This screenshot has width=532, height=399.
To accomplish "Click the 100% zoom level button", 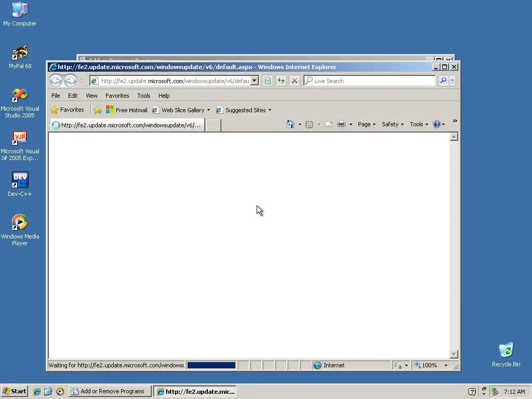I will click(426, 365).
